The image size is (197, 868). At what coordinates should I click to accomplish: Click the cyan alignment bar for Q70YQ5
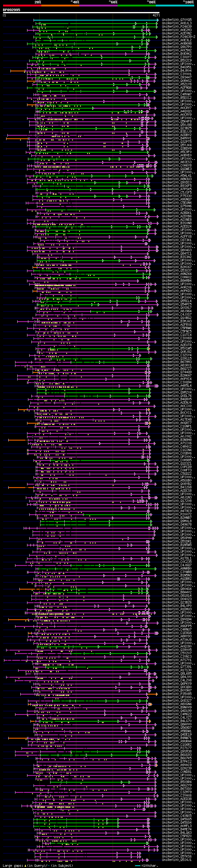tap(96, 20)
